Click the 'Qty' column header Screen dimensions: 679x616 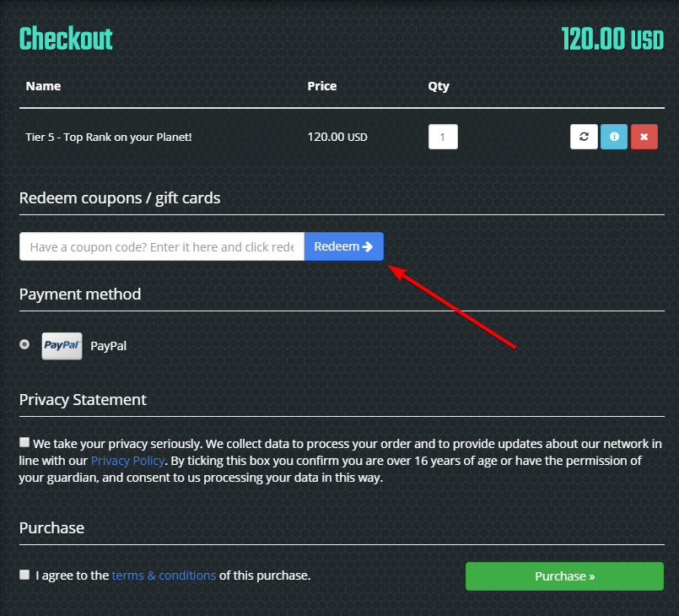point(439,87)
